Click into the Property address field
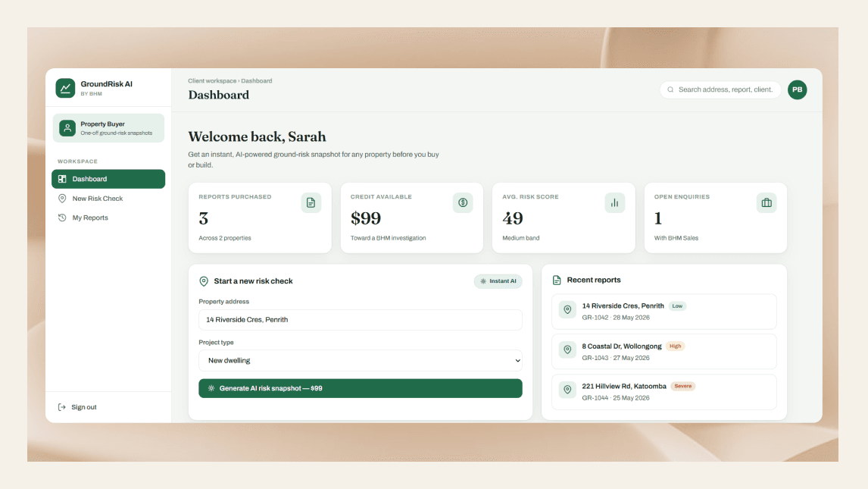Screen dimensions: 868x489 pos(361,319)
